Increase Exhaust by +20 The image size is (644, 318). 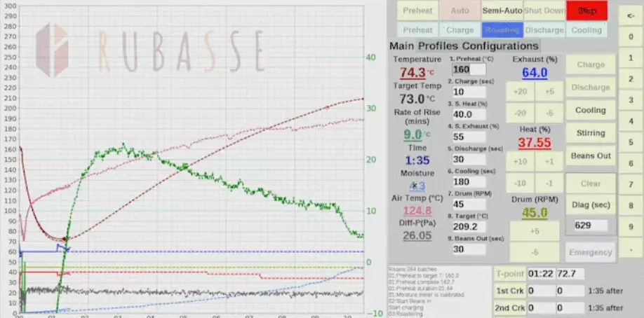[x=521, y=91]
